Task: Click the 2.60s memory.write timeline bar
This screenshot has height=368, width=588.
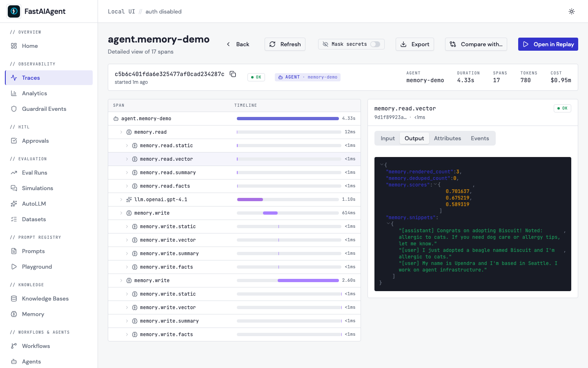Action: [x=308, y=280]
